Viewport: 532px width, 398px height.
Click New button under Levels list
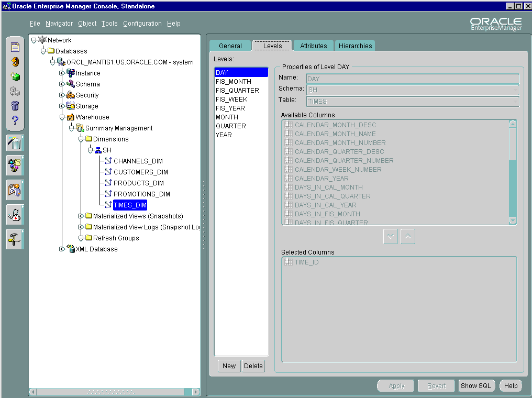229,366
